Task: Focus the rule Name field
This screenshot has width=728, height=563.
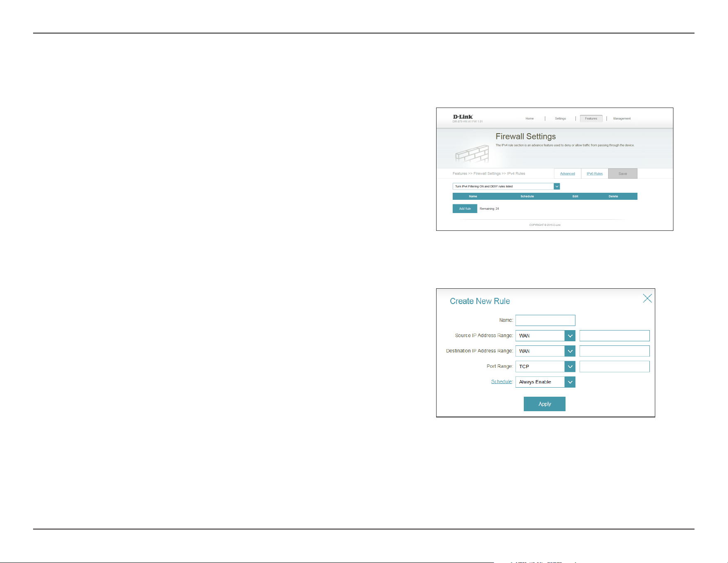Action: coord(545,320)
